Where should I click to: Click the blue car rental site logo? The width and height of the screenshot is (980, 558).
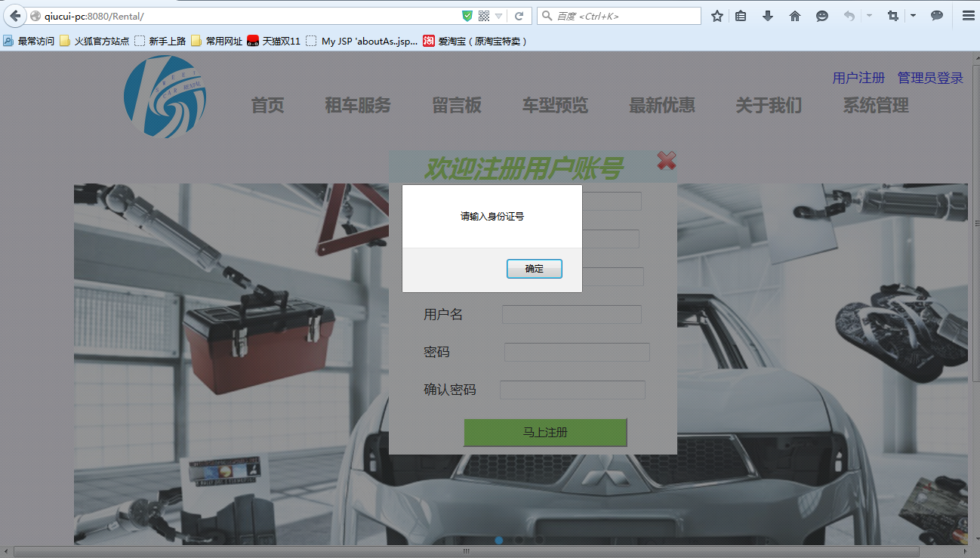(165, 97)
